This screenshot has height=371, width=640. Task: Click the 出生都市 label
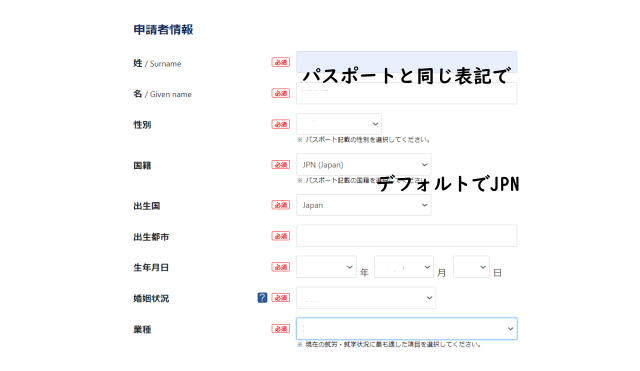tap(151, 237)
